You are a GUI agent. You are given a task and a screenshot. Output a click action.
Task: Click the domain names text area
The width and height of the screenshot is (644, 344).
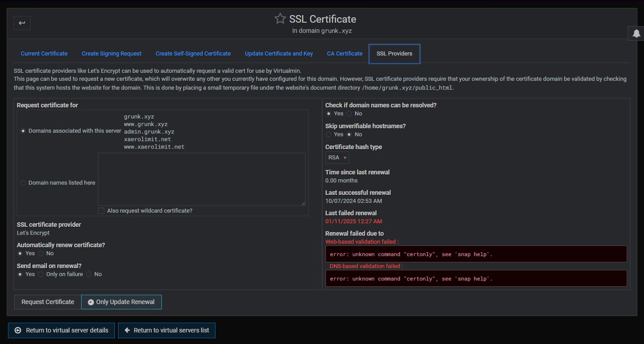coord(202,179)
